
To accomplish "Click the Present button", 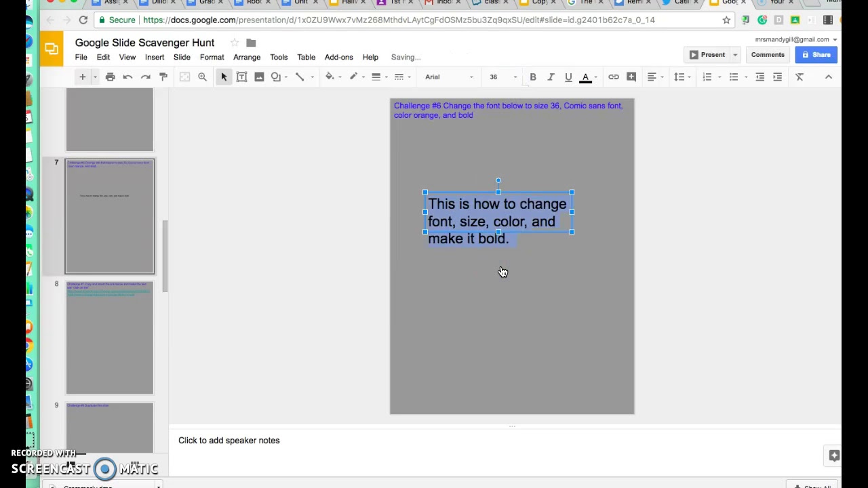I will point(707,55).
